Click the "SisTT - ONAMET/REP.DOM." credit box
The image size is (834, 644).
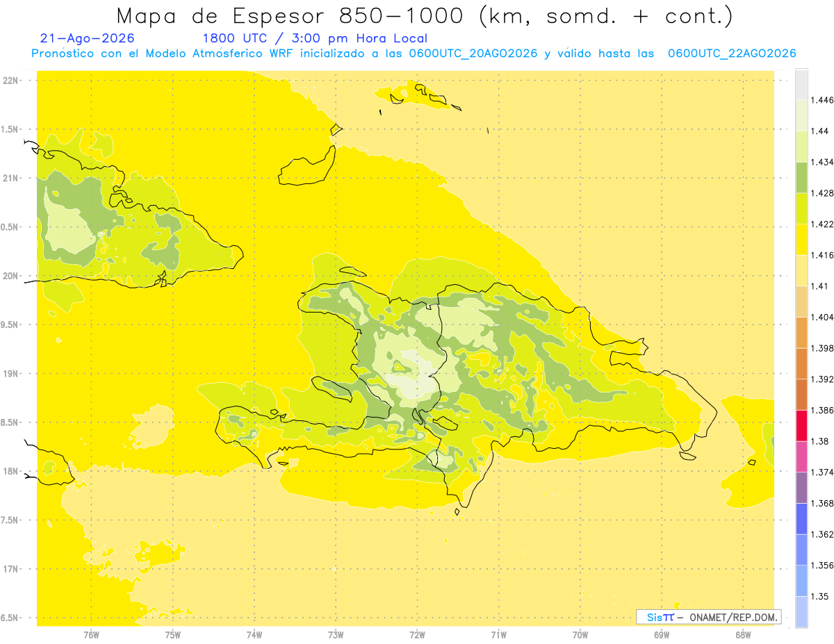(709, 617)
